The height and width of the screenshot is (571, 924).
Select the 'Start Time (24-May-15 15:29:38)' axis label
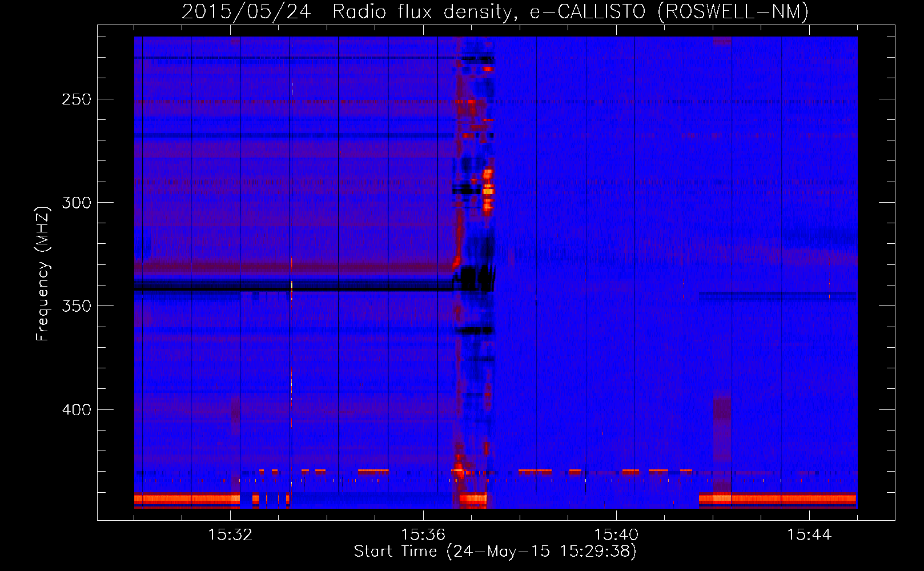[x=495, y=552]
